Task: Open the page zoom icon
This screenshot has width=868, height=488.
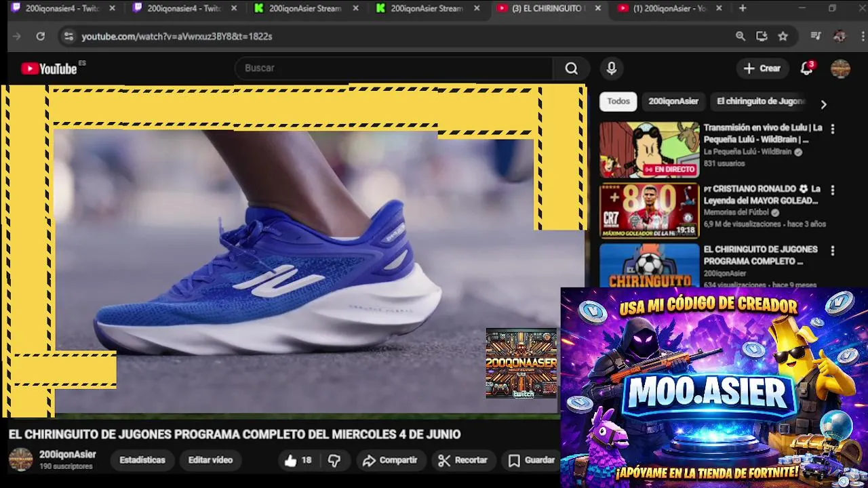Action: pos(741,37)
